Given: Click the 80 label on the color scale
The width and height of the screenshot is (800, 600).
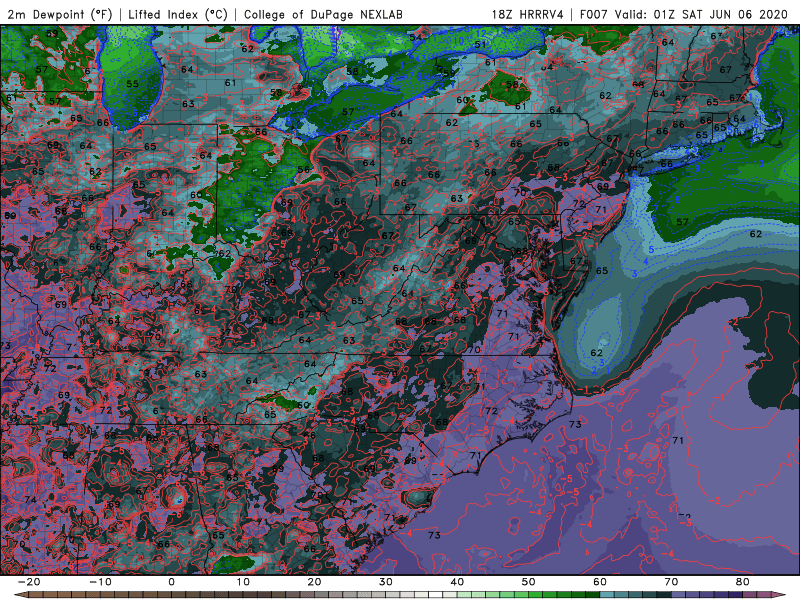Looking at the screenshot, I should click(743, 582).
